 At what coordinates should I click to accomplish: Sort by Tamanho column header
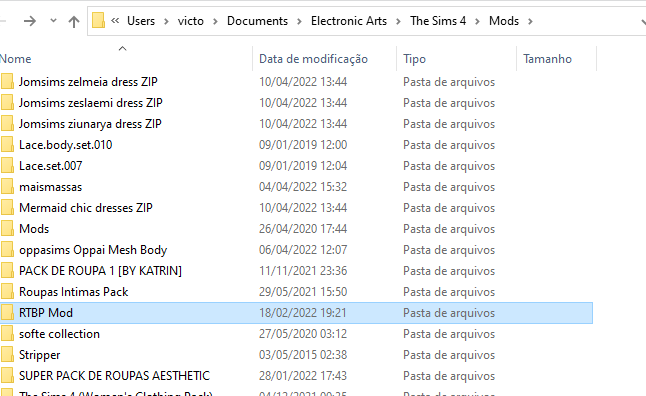[548, 59]
